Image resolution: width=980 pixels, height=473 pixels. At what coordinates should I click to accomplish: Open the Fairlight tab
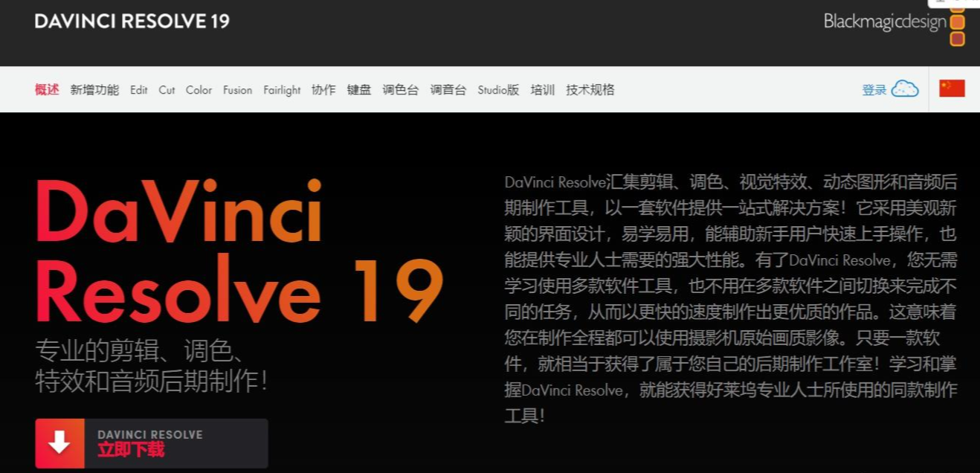[282, 90]
